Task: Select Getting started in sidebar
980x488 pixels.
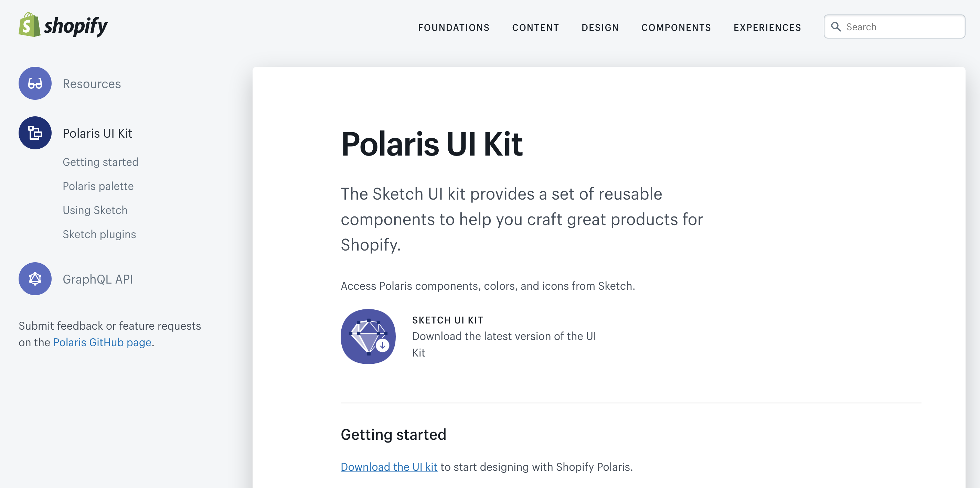Action: coord(100,162)
